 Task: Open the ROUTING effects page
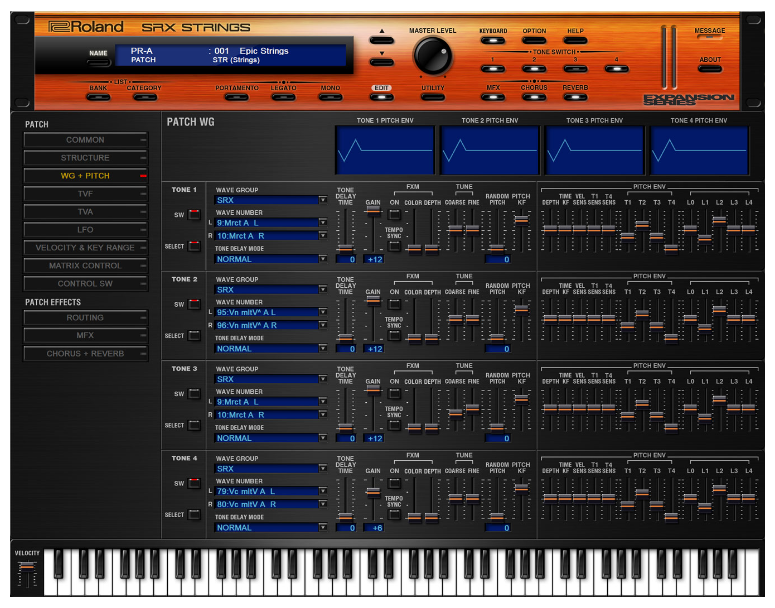(x=86, y=318)
